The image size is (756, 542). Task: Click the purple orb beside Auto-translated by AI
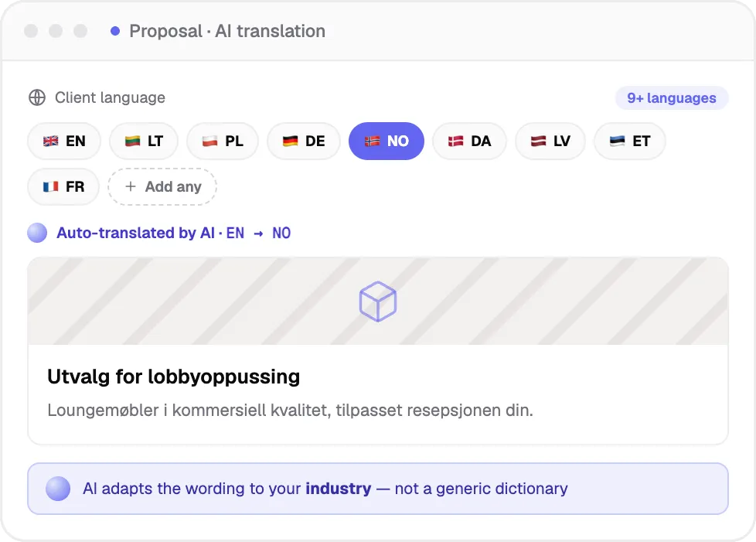tap(37, 233)
